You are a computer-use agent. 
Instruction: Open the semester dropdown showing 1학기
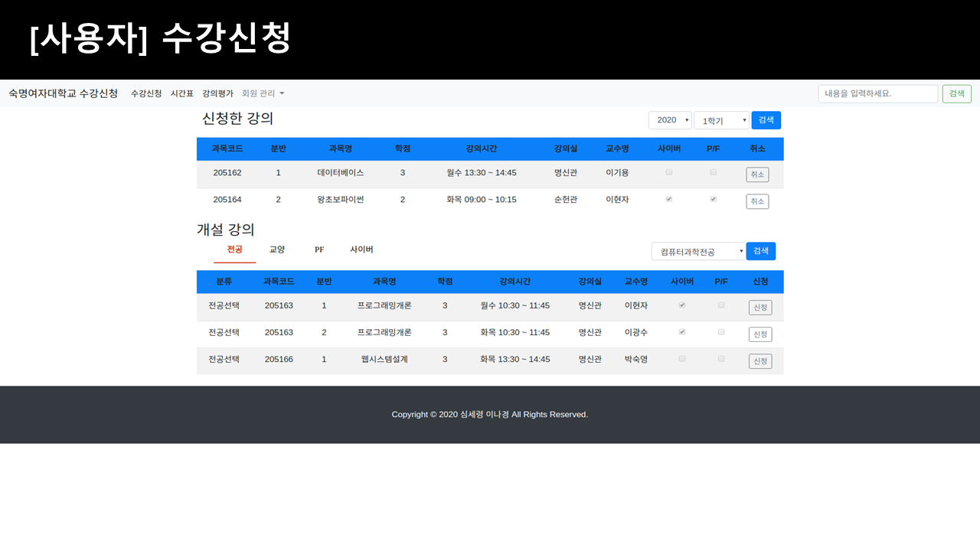[x=720, y=120]
